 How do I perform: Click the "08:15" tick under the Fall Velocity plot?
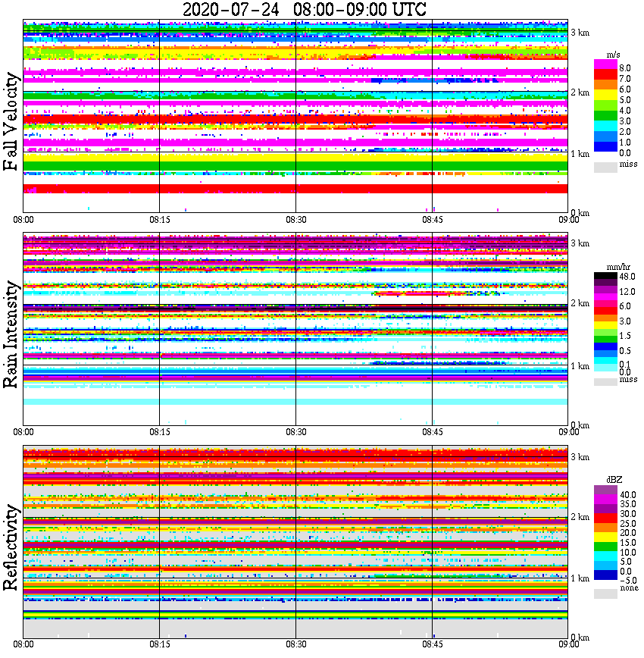click(160, 220)
